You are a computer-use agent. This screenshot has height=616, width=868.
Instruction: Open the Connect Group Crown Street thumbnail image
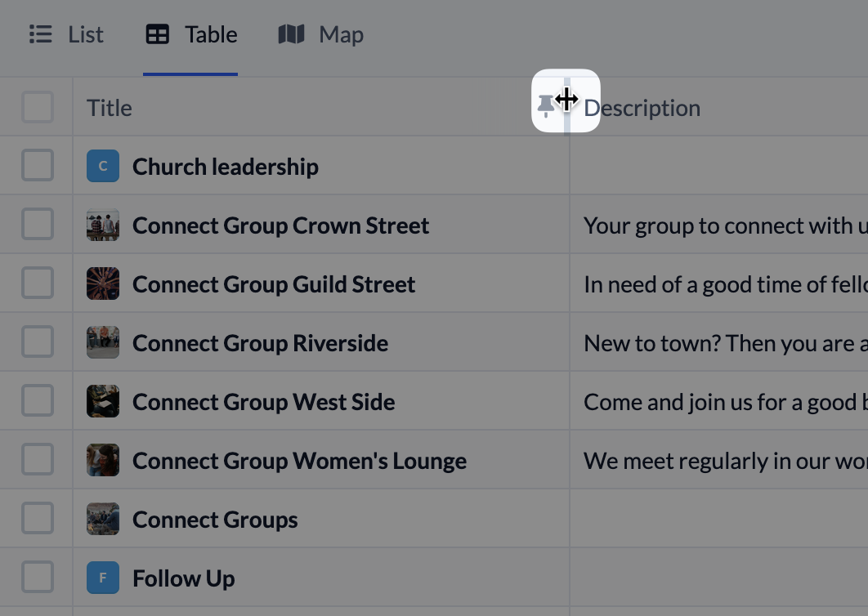click(x=103, y=224)
